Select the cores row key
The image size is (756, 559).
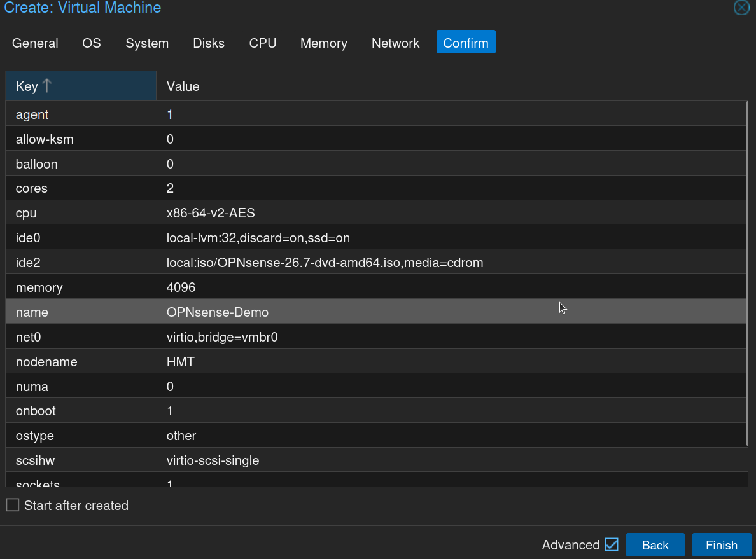(31, 188)
